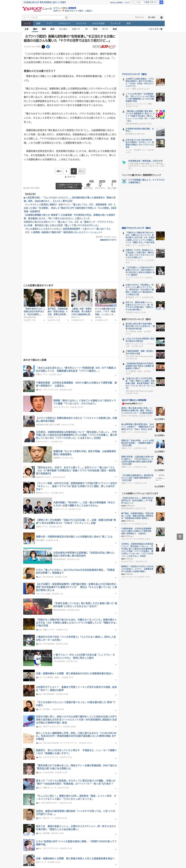Click the NEWSポストセブン publisher logo

104,47
